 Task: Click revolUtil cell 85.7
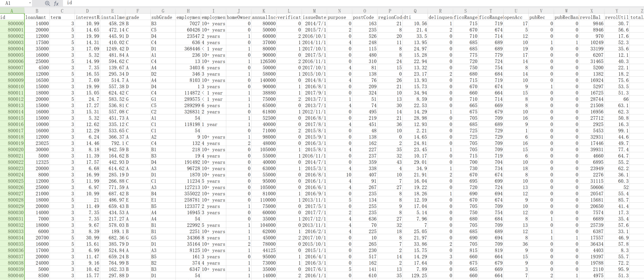pos(617,200)
